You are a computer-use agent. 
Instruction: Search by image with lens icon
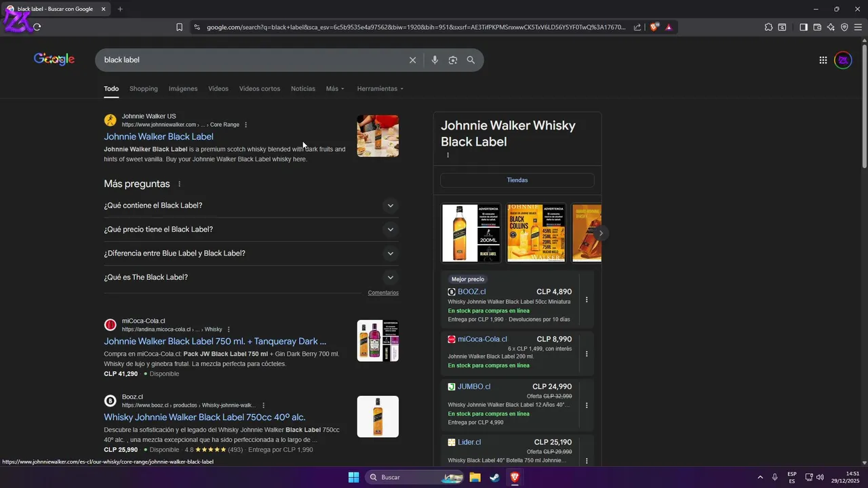[453, 60]
